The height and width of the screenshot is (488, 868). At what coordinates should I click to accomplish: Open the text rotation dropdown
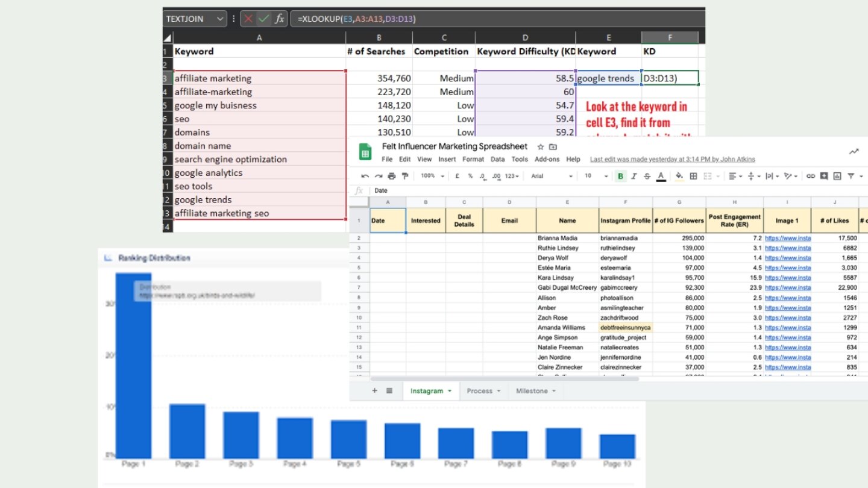[x=790, y=176]
